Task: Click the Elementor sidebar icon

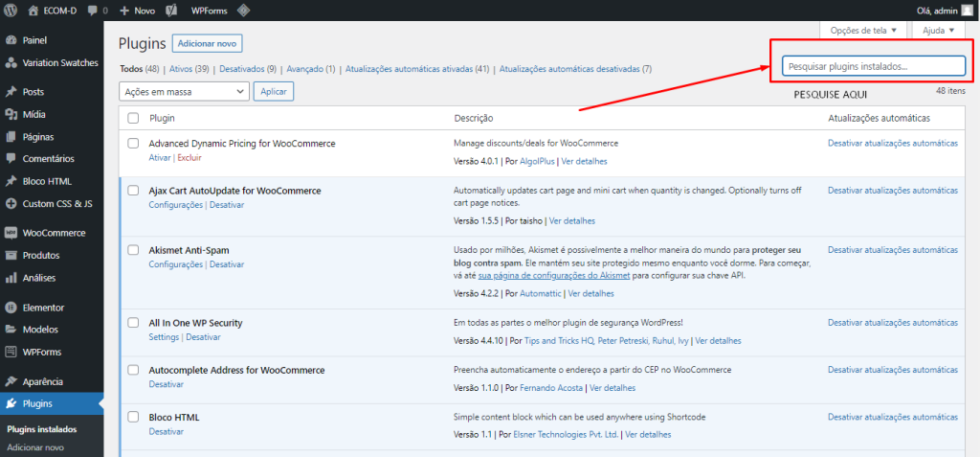Action: tap(11, 308)
